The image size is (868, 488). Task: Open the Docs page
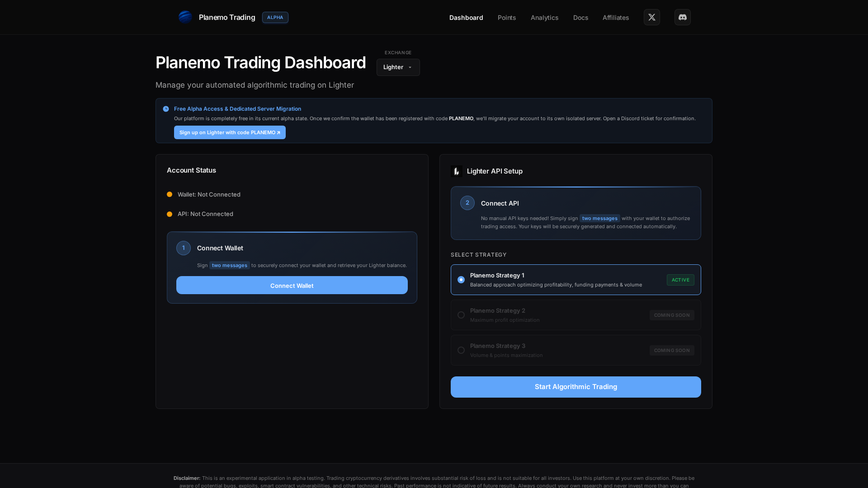pos(580,18)
